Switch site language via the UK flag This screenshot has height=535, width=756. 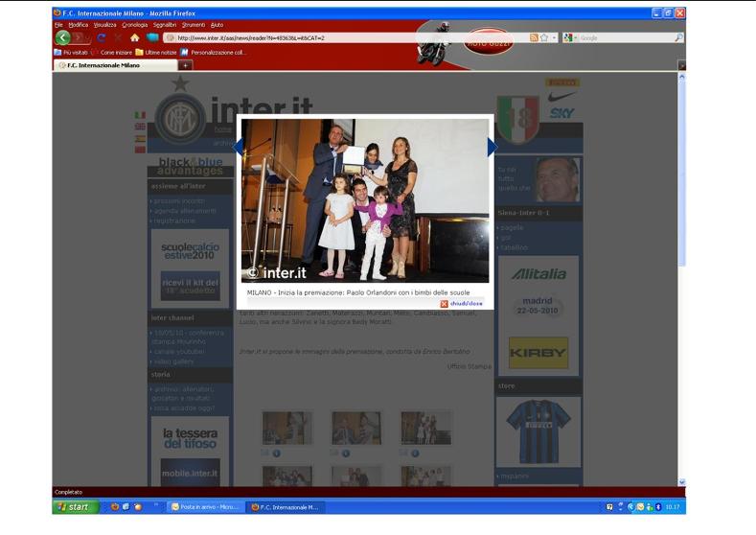140,127
